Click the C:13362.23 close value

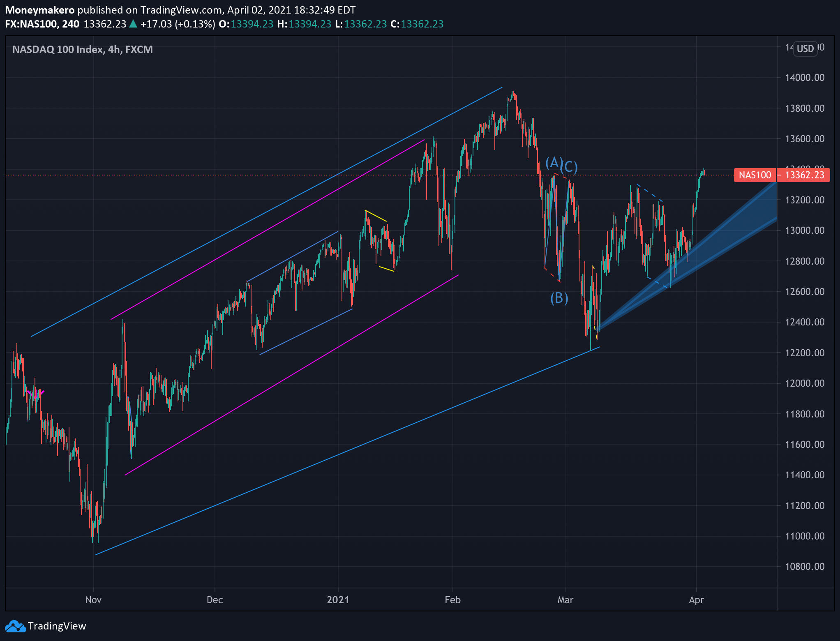point(417,24)
